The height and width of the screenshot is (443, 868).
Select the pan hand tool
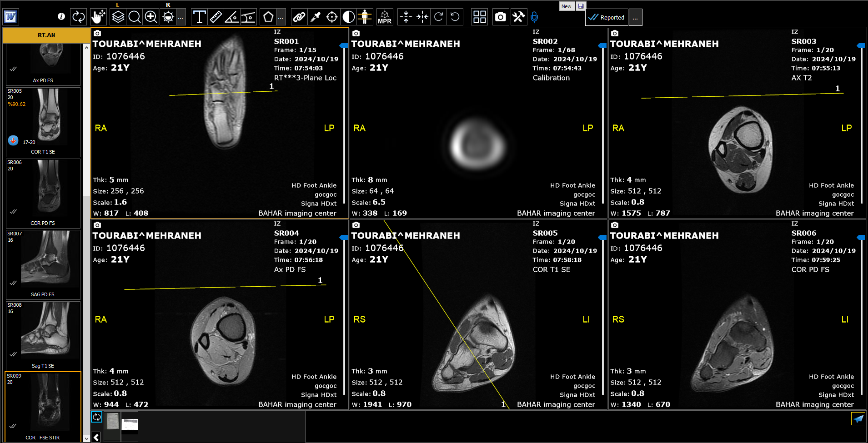point(98,17)
